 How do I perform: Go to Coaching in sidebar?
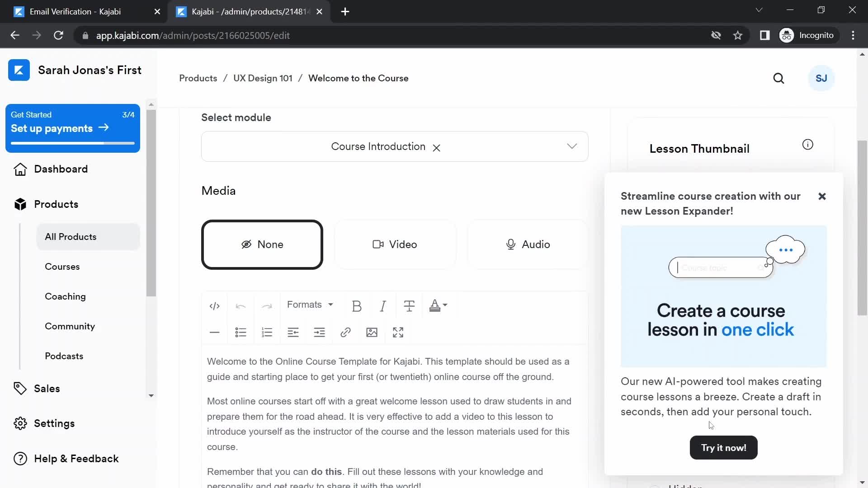coord(65,296)
